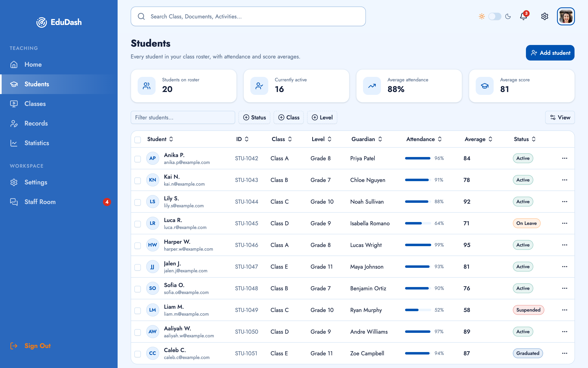Select the checkbox for Lily S.
The height and width of the screenshot is (368, 588).
138,202
